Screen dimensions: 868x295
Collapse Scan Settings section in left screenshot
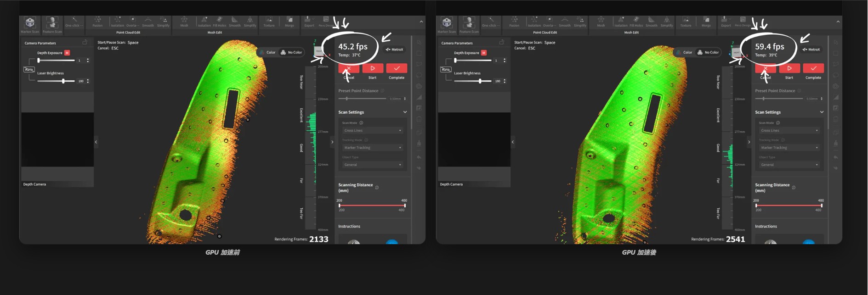pyautogui.click(x=405, y=112)
